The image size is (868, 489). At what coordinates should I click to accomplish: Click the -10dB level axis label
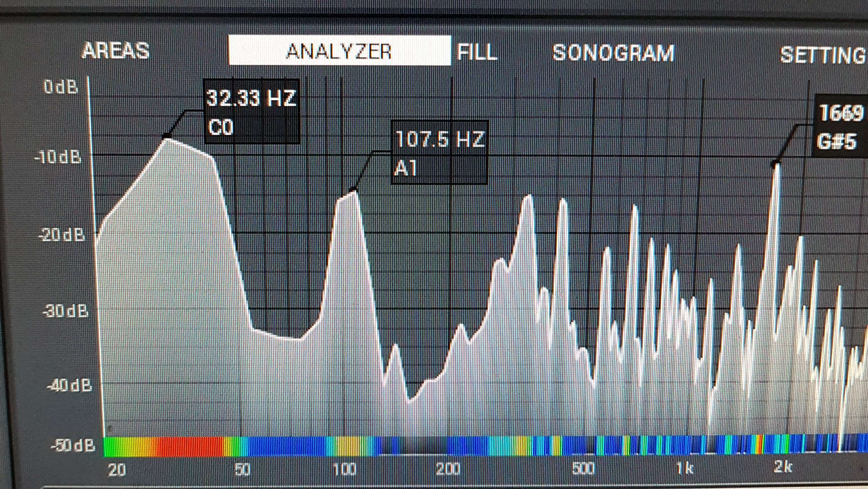(58, 157)
